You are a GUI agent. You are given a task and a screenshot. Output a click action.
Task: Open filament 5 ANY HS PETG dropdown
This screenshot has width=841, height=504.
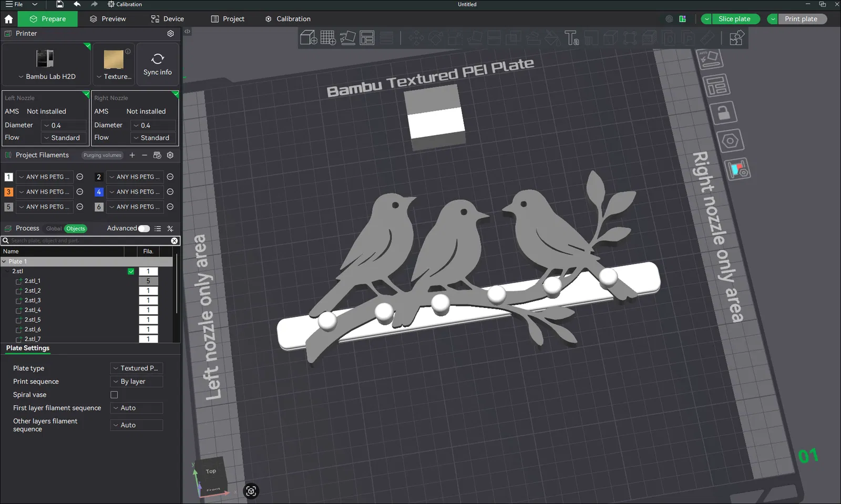[x=45, y=207]
